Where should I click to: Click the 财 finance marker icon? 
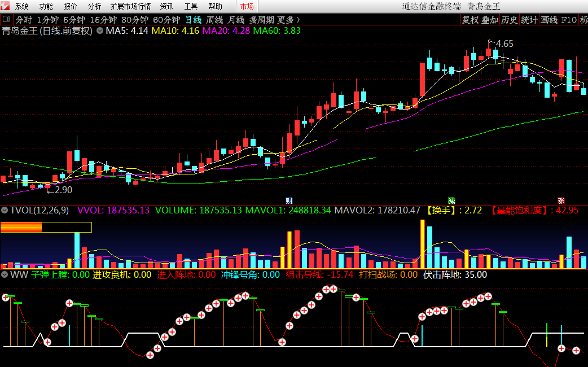tap(289, 201)
